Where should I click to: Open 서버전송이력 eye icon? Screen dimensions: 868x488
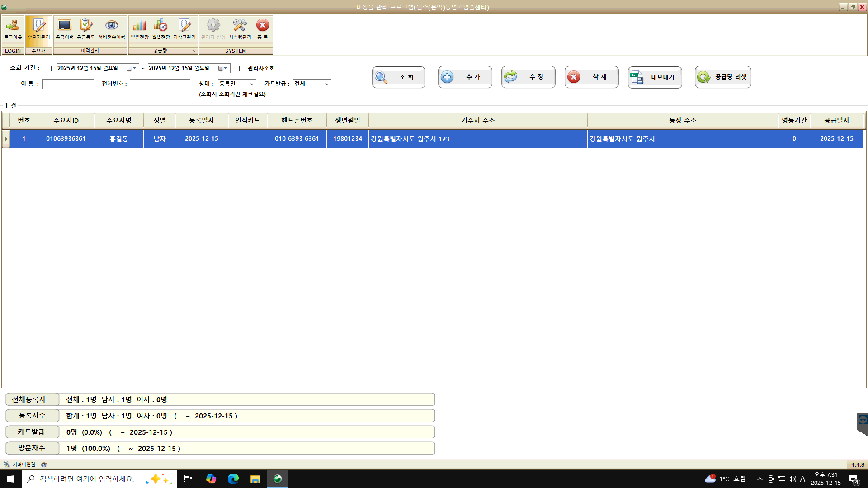(112, 29)
